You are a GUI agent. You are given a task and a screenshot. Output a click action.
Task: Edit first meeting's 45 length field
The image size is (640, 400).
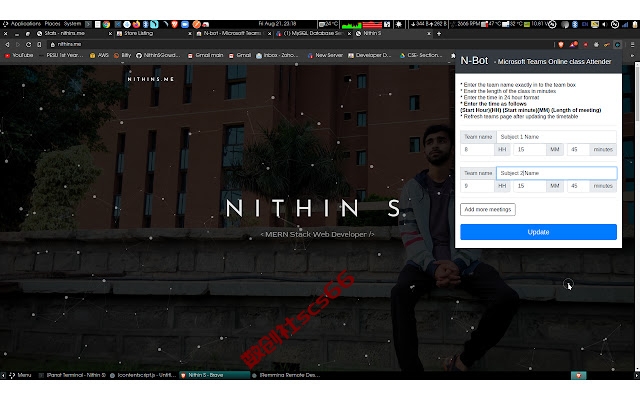578,149
